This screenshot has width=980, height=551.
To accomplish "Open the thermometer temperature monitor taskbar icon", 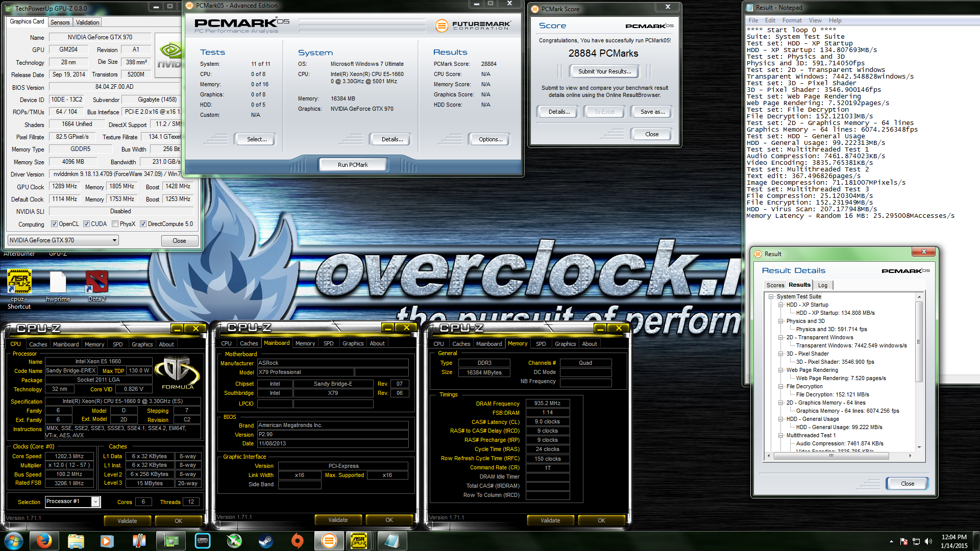I will pos(139,541).
